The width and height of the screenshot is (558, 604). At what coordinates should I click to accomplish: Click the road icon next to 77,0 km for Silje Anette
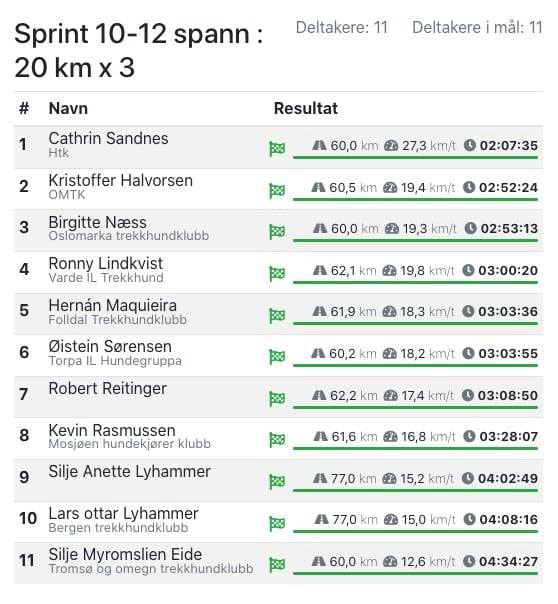coord(320,478)
